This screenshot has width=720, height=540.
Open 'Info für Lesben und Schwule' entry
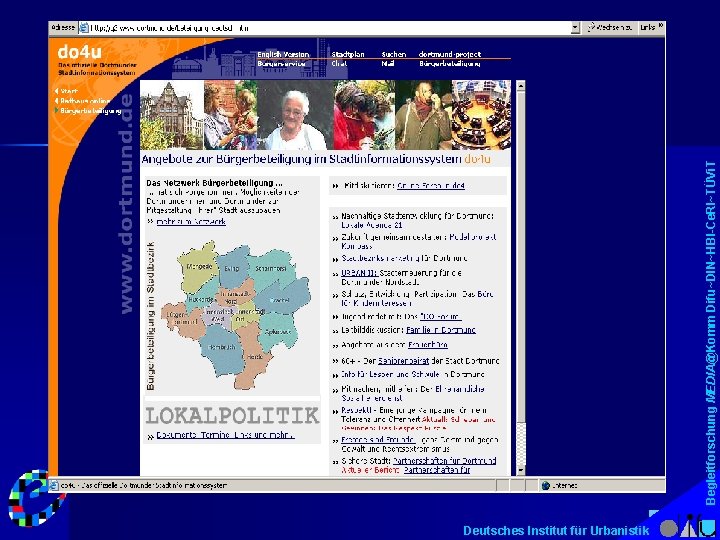(x=413, y=374)
